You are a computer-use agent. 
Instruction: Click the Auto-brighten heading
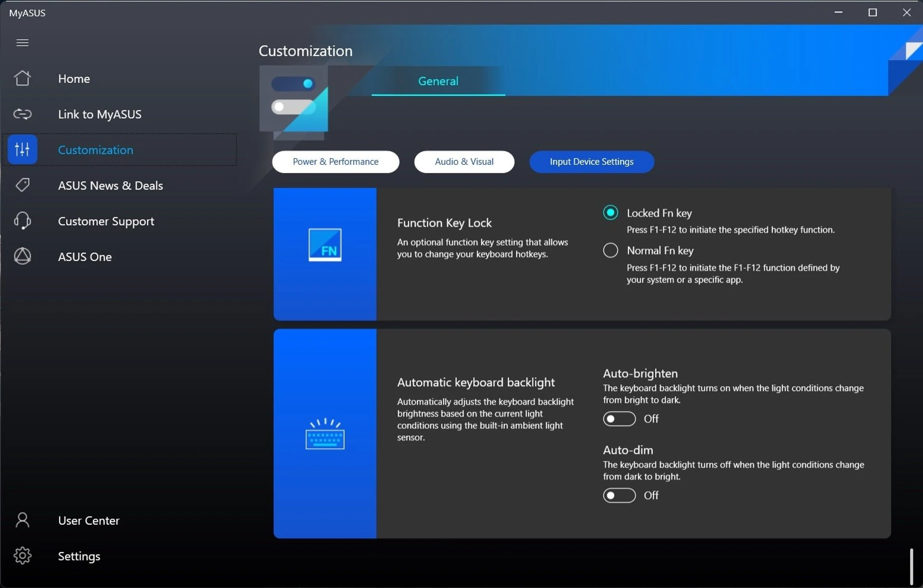tap(640, 373)
